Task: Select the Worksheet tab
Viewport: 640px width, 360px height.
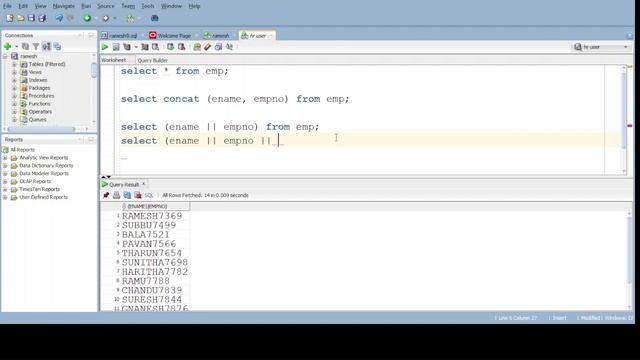Action: pos(114,60)
